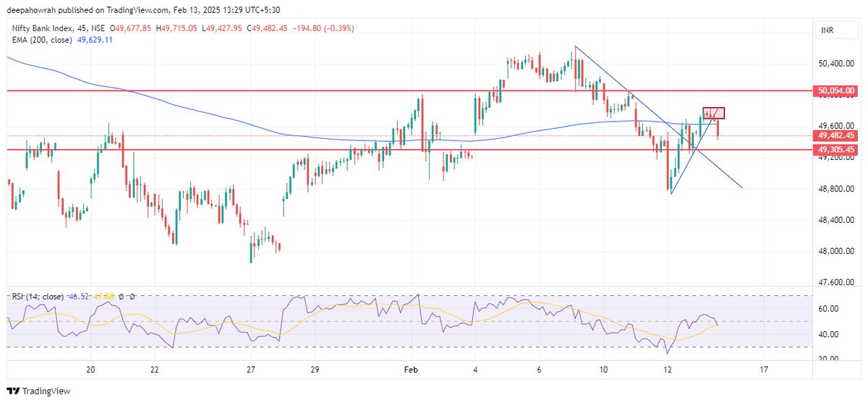Click the date axis label 27
This screenshot has height=403, width=868.
click(x=251, y=370)
